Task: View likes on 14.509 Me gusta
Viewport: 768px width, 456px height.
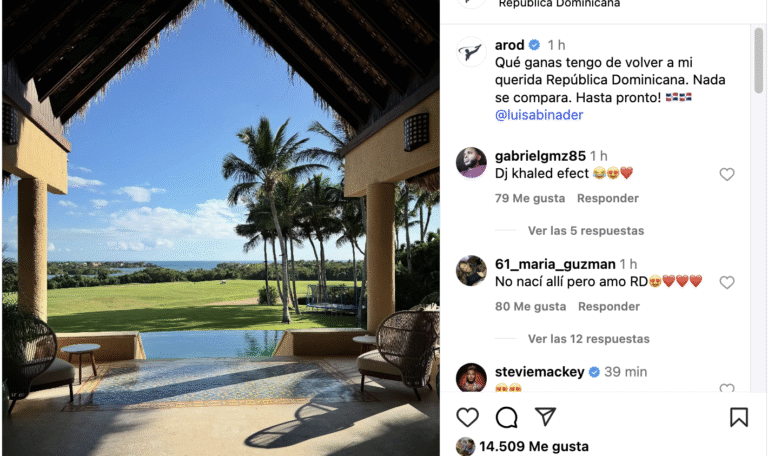Action: [x=534, y=447]
